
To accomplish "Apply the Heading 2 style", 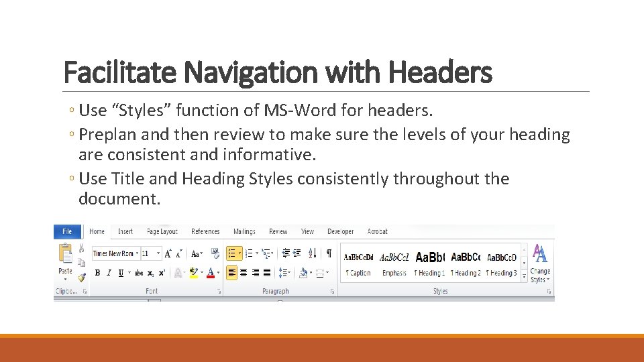I will (466, 264).
